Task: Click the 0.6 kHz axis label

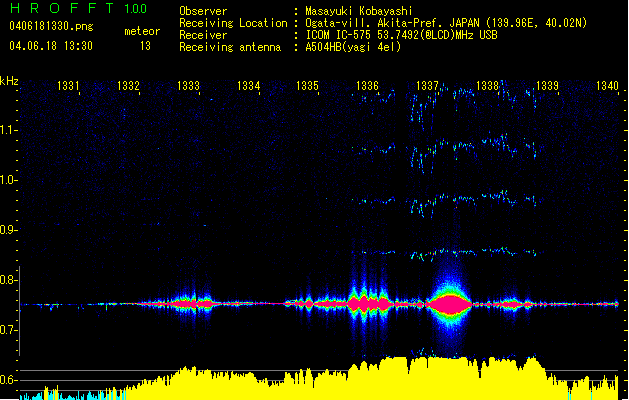Action: (8, 380)
